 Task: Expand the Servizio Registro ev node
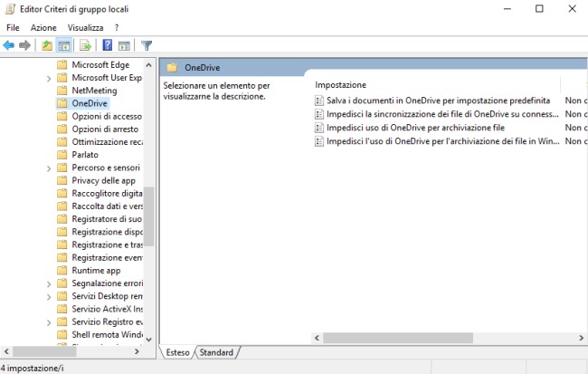[49, 322]
